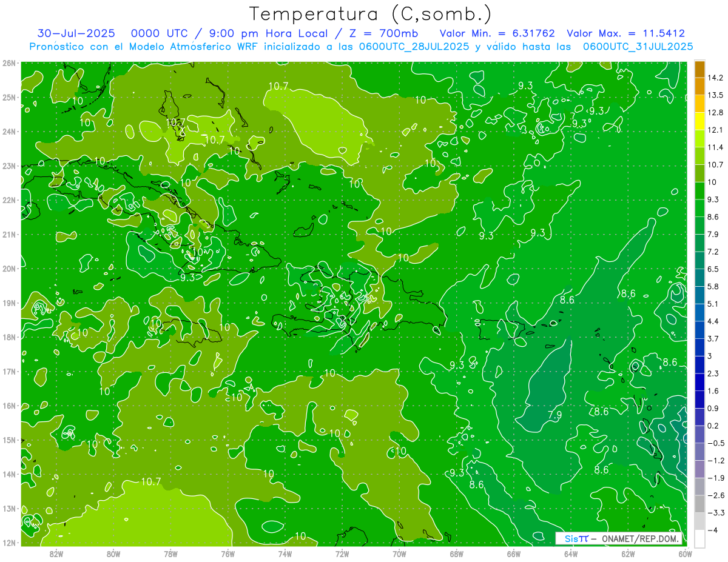The width and height of the screenshot is (728, 562).
Task: Click colorbar label "5.1"
Action: (713, 304)
